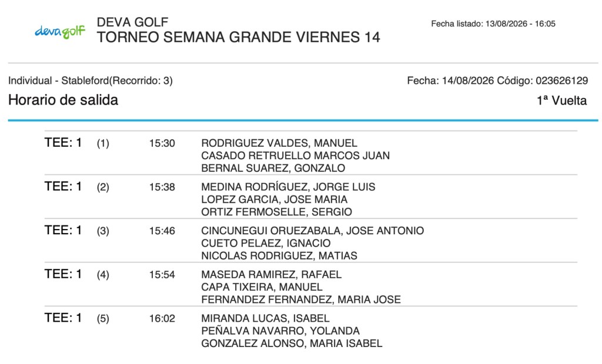Select the 15:30 tee time
602x364 pixels.
tap(162, 143)
